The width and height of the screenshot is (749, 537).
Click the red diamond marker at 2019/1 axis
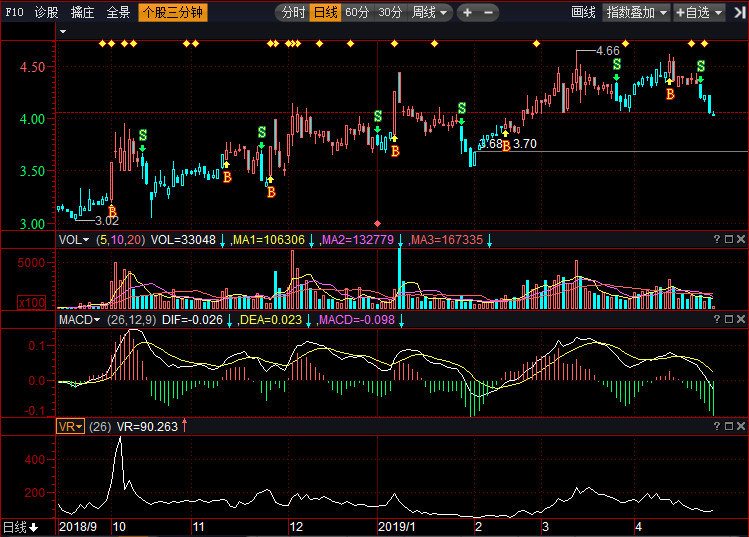tap(377, 223)
